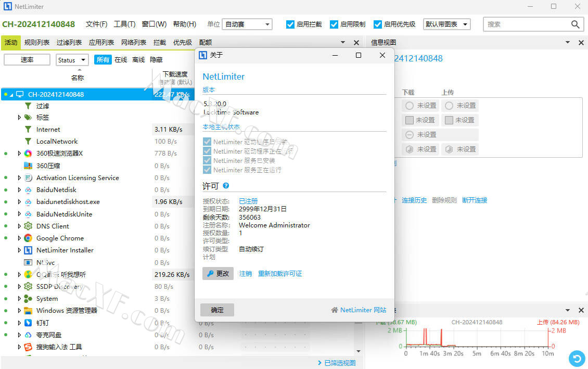Expand the 360极速浏览器X node

pyautogui.click(x=19, y=154)
